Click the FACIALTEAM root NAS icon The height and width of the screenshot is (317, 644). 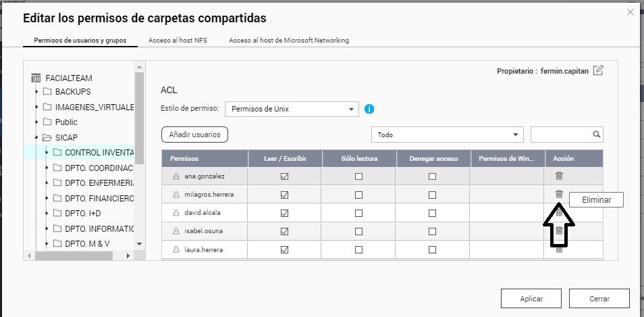coord(36,78)
